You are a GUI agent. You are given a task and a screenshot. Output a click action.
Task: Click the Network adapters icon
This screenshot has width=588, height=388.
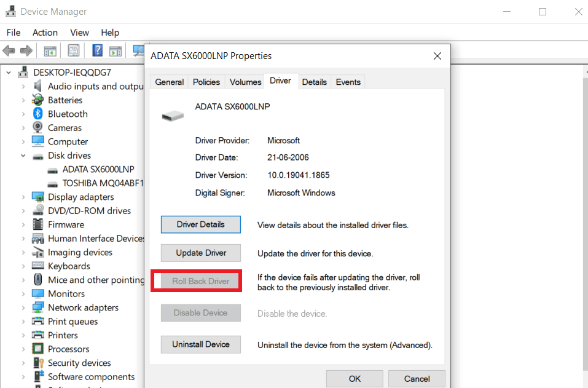coord(38,307)
